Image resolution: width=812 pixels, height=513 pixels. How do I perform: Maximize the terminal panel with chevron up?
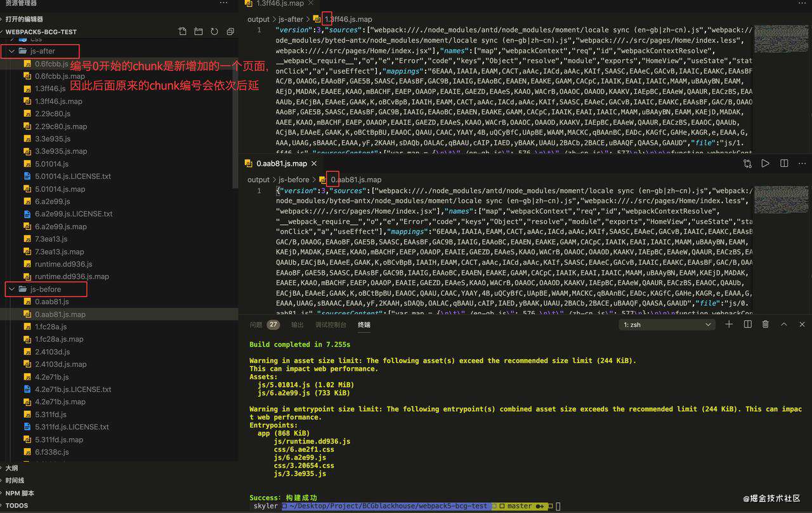(784, 324)
